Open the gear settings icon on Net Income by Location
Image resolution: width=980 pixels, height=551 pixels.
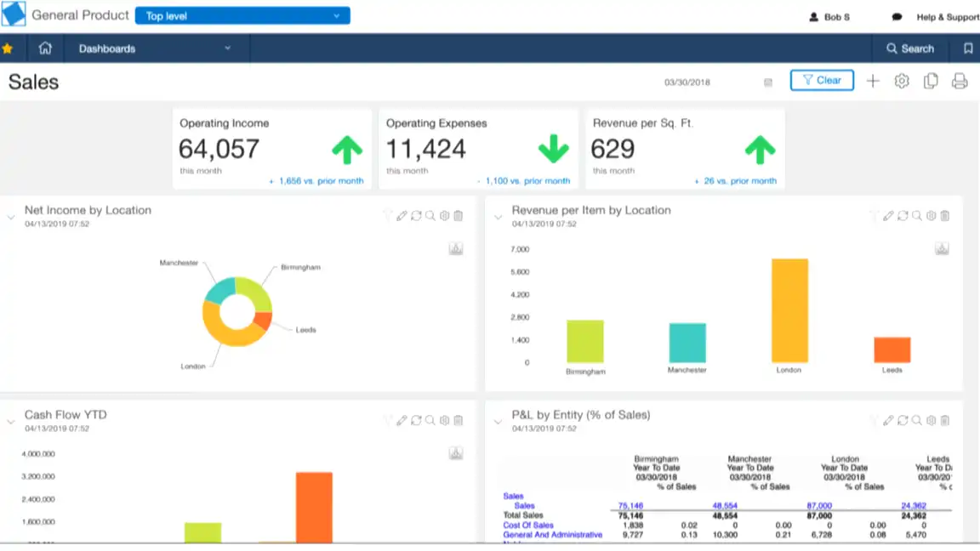tap(444, 215)
